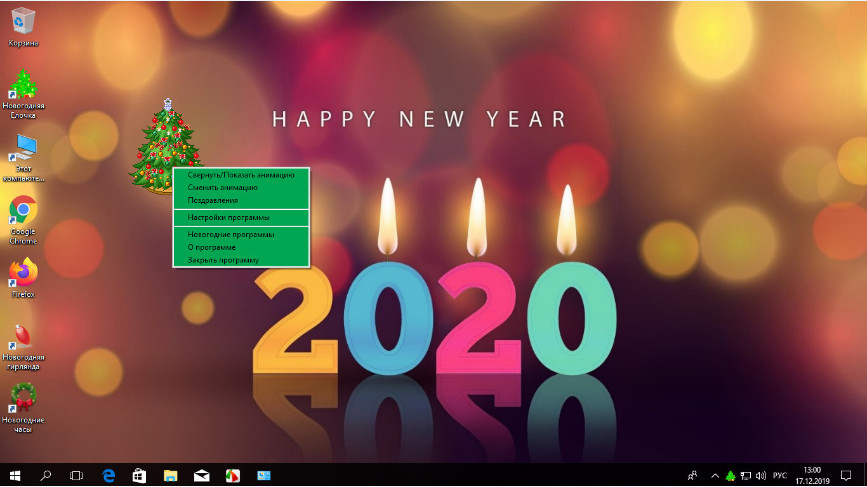Open taskbar search magnifier
This screenshot has height=487, width=867.
pyautogui.click(x=46, y=475)
